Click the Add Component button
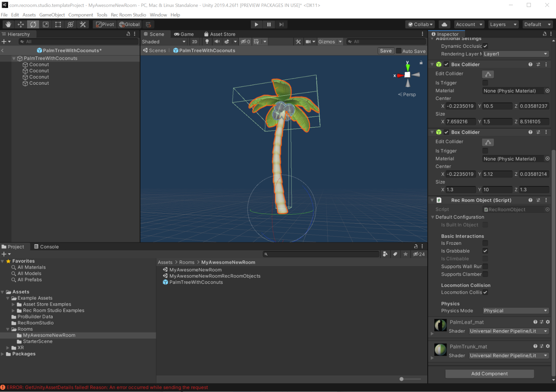 click(x=489, y=374)
